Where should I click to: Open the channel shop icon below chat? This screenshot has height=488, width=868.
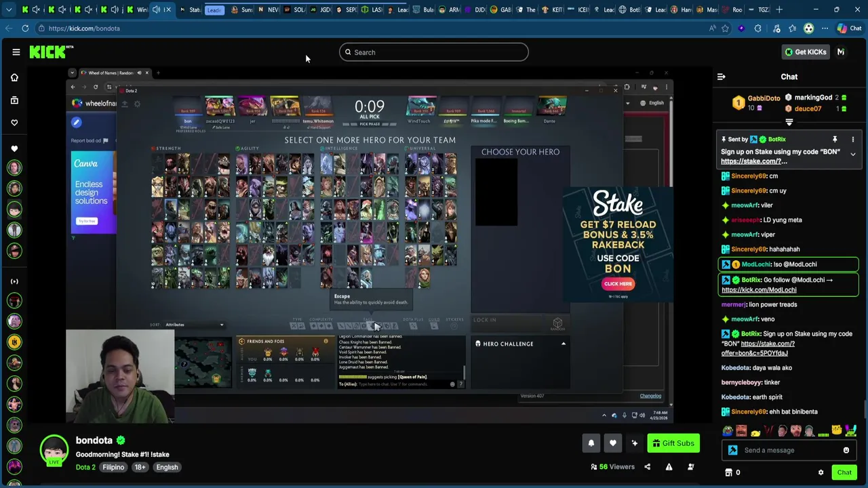click(x=729, y=472)
